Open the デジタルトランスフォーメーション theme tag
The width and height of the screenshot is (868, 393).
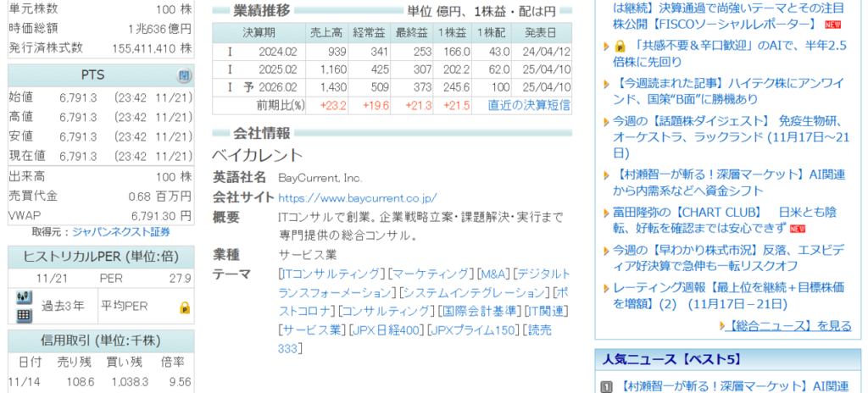pos(424,283)
